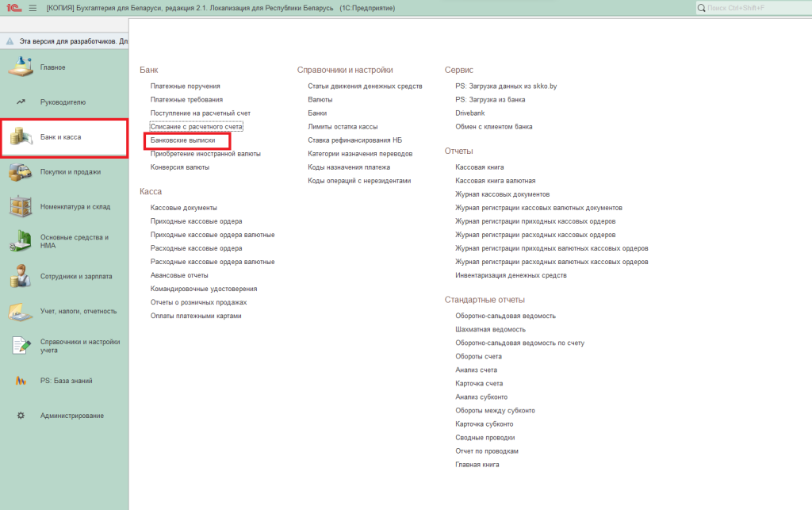Click the Основные средства и НМА icon
Image resolution: width=812 pixels, height=510 pixels.
click(x=21, y=241)
